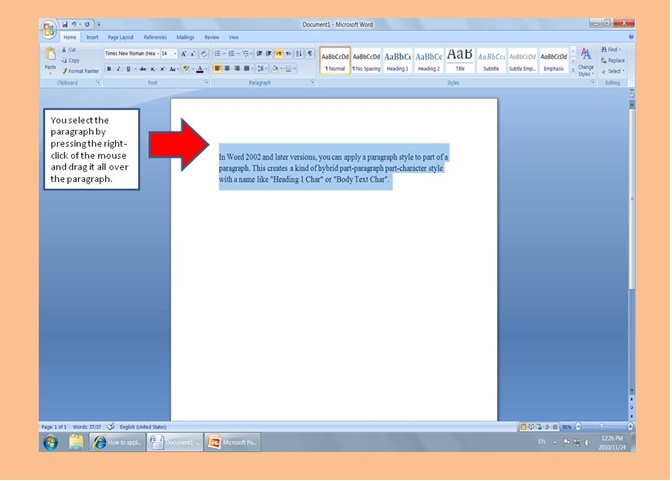672x481 pixels.
Task: Click the Sort icon in Paragraph group
Action: [298, 54]
